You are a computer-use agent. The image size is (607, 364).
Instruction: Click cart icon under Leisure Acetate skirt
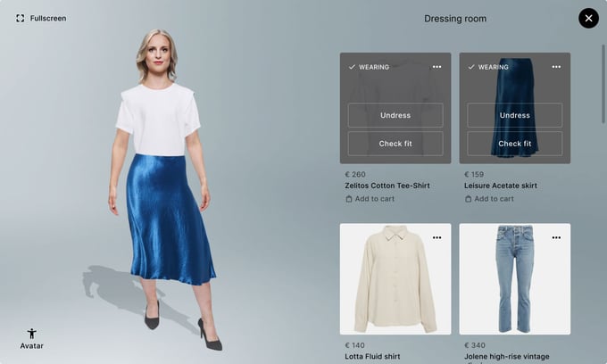[468, 199]
